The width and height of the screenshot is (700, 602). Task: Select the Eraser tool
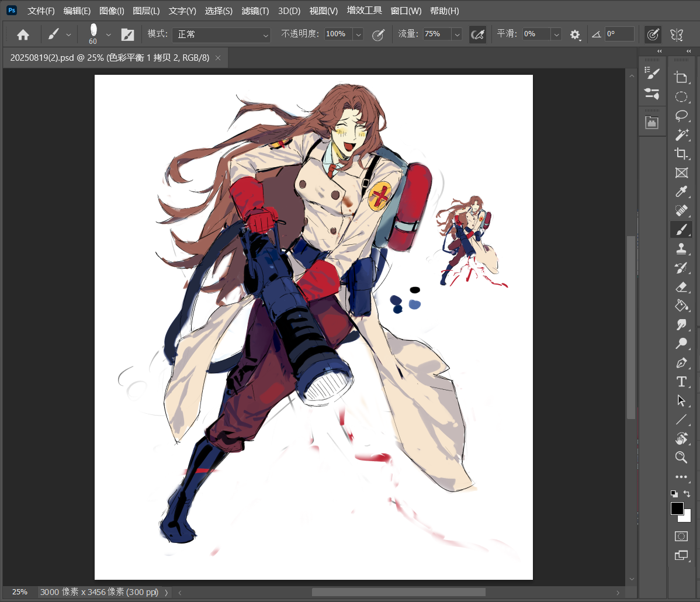click(681, 286)
